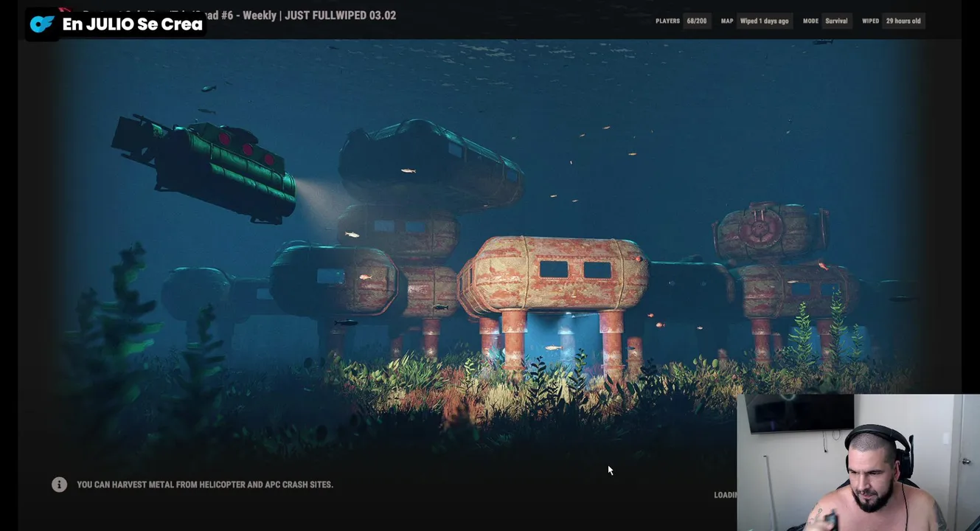
Task: Click the wiped value '29 hours old'
Action: pyautogui.click(x=903, y=21)
